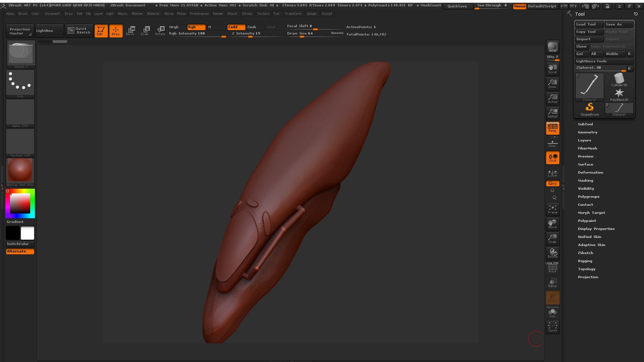Expand the Polygroups section
Screen dimensions: 644x362
click(589, 197)
